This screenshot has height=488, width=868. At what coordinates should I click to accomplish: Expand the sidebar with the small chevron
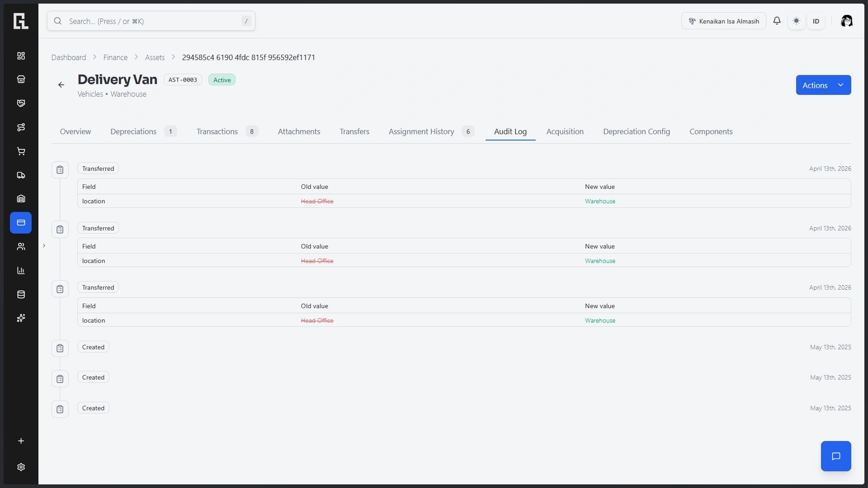click(44, 246)
